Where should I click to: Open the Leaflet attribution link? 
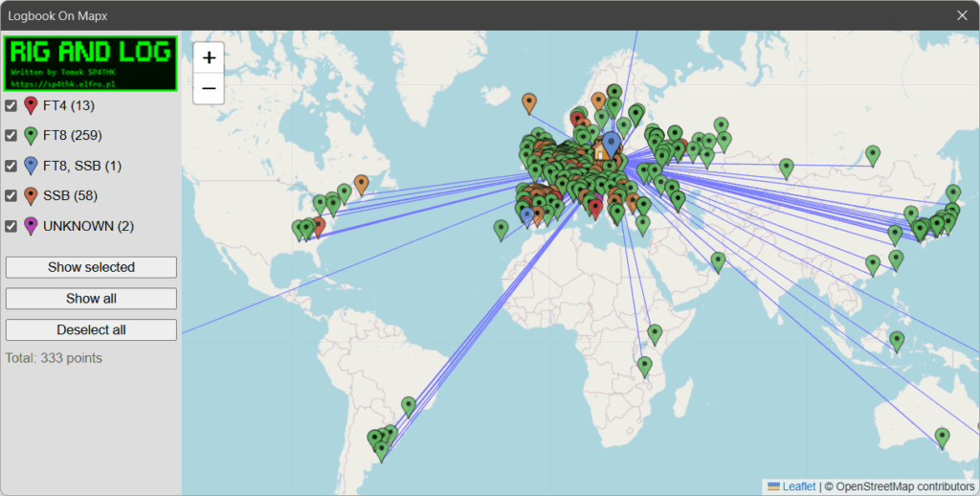(x=798, y=486)
